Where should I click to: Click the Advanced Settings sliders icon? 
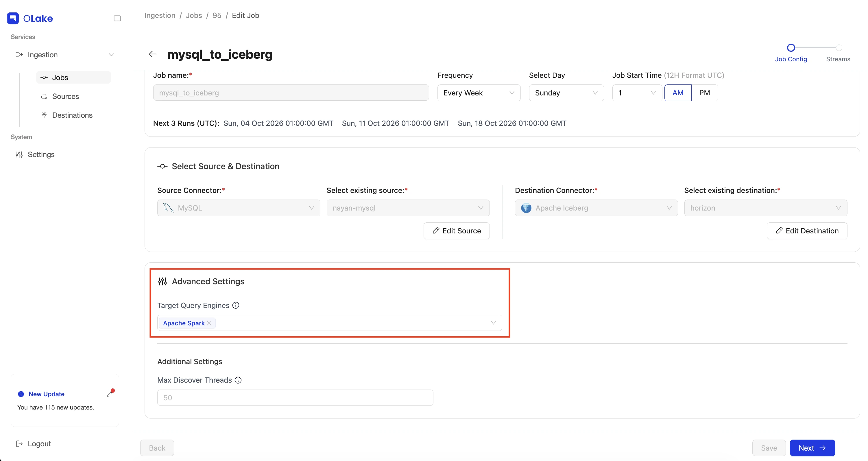click(162, 281)
